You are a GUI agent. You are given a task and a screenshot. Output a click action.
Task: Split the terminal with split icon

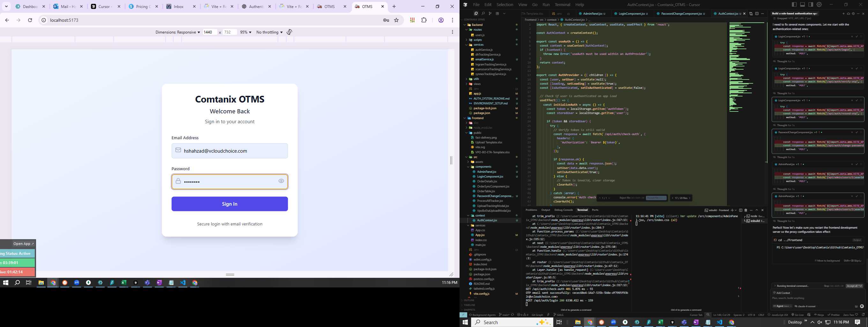741,210
